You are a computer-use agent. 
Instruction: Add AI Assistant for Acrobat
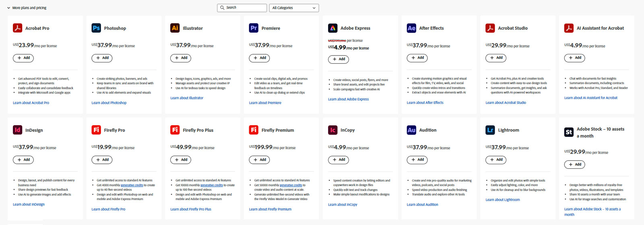(575, 58)
